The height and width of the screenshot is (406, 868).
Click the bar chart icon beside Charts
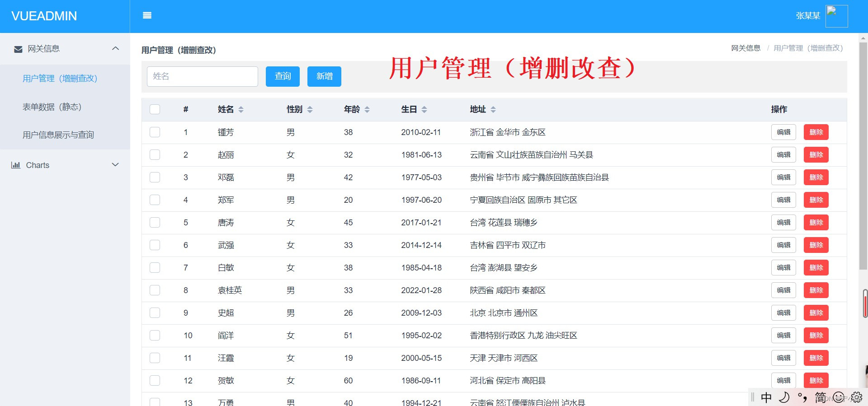tap(16, 165)
